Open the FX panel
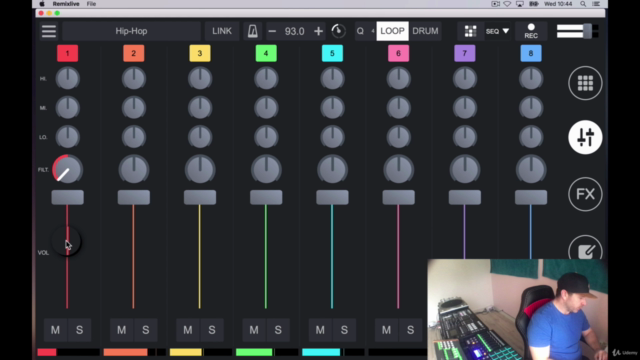 click(x=585, y=194)
